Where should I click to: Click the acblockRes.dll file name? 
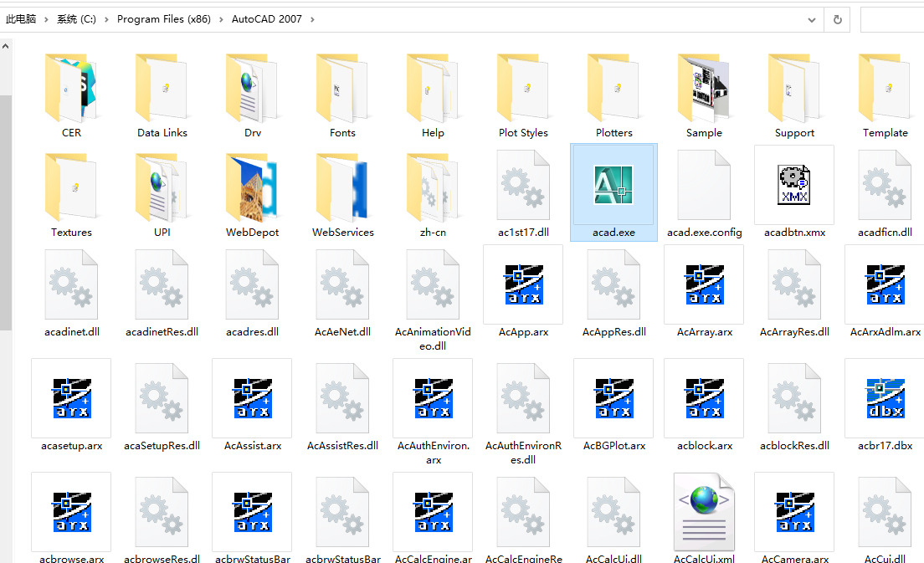[794, 446]
